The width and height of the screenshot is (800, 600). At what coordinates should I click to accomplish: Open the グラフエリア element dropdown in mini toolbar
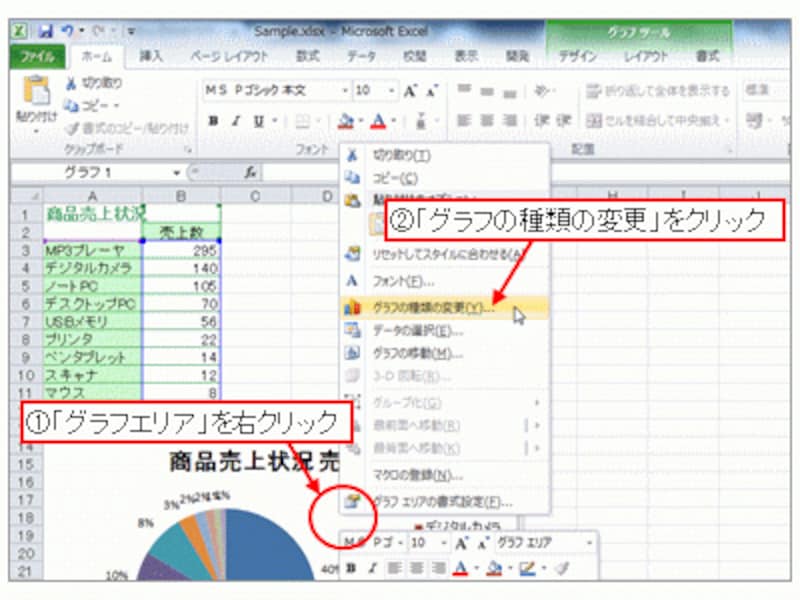[x=590, y=543]
